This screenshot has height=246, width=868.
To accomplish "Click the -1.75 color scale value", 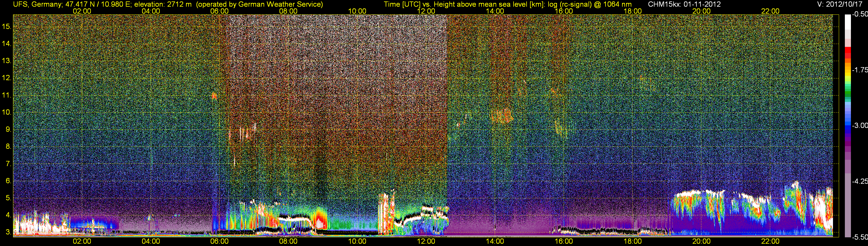I will (860, 70).
